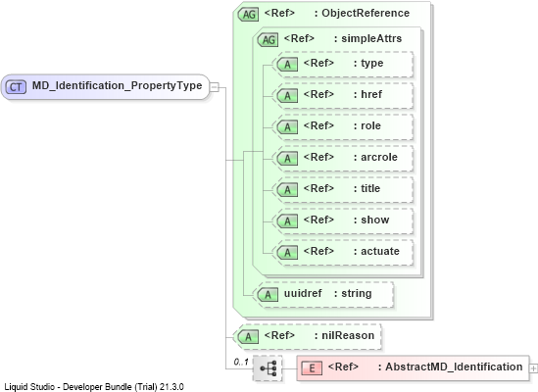
Task: Select the MD_Identification_PropertyType label
Action: pyautogui.click(x=117, y=85)
